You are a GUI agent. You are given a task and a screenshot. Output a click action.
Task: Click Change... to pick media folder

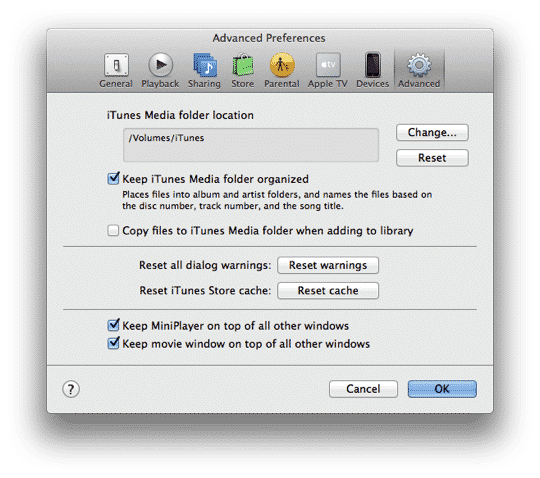pos(432,133)
